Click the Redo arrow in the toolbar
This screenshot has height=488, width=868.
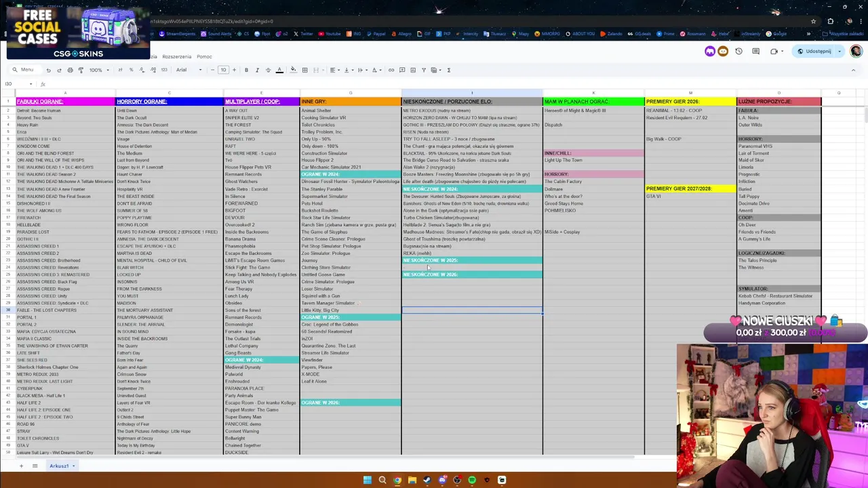click(59, 70)
